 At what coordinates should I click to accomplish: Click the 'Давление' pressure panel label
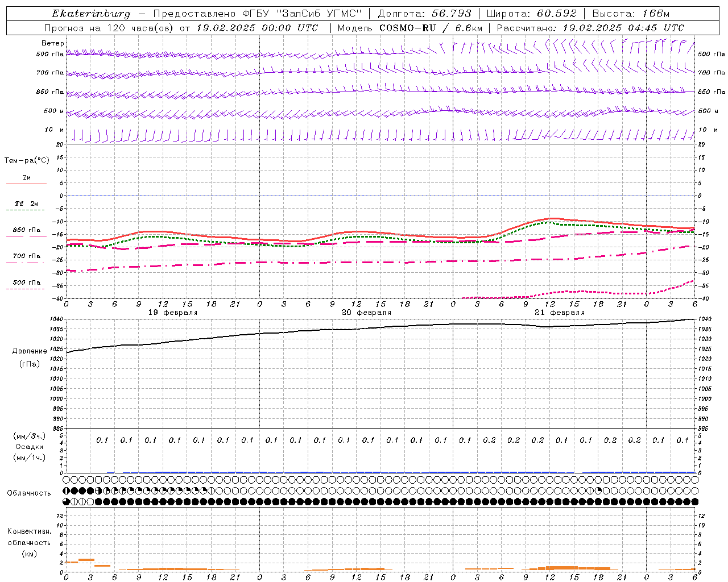click(x=30, y=351)
